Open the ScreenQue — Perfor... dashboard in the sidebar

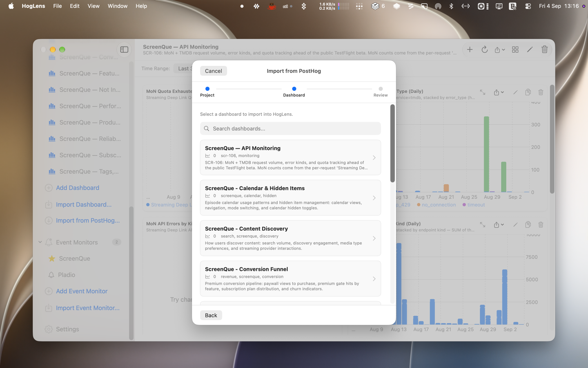[85, 106]
